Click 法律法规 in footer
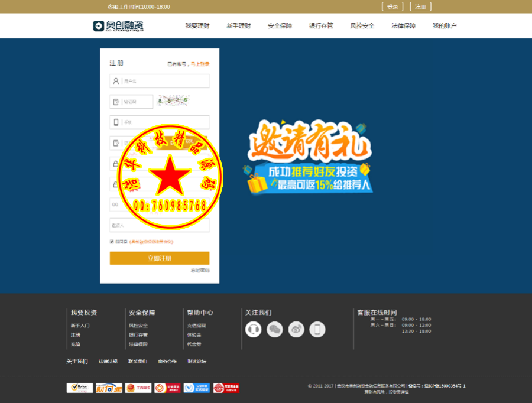This screenshot has height=403, width=532. pos(108,361)
